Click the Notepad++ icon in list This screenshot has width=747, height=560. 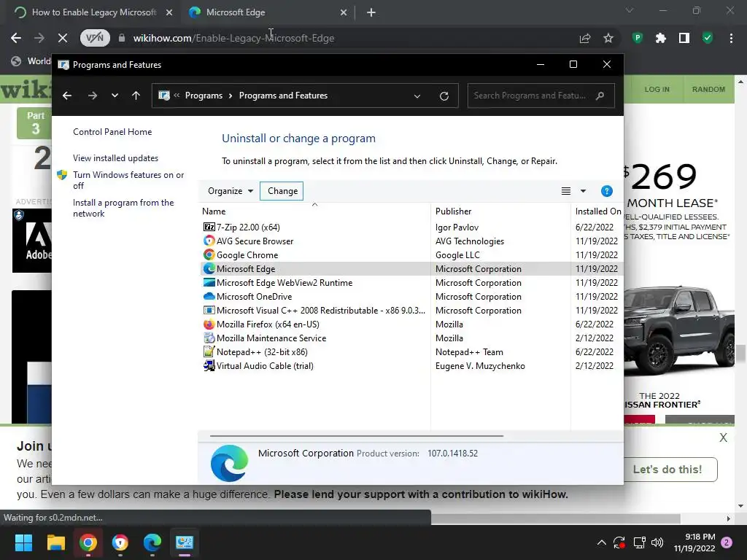209,352
